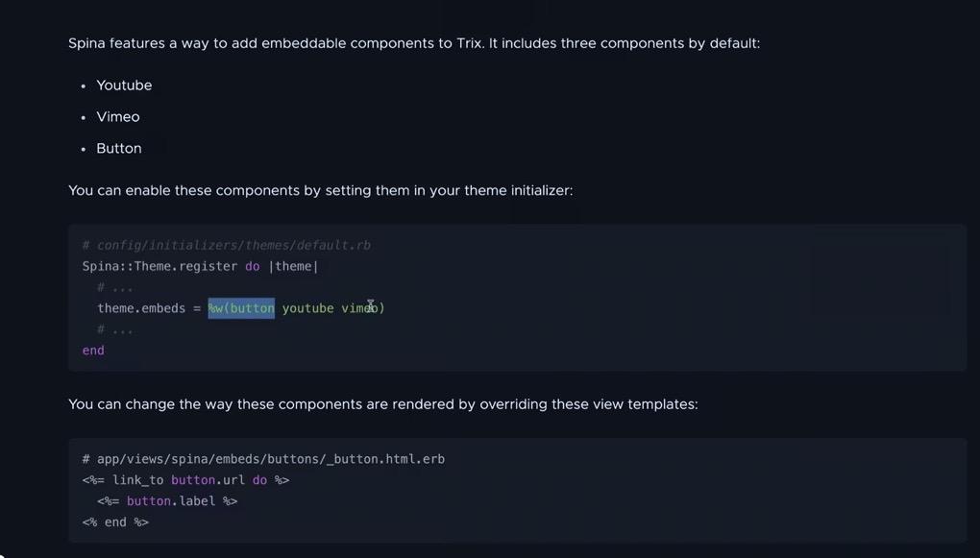Screen dimensions: 980x558
Task: Click the "Vimeo" bullet list item
Action: coord(118,117)
